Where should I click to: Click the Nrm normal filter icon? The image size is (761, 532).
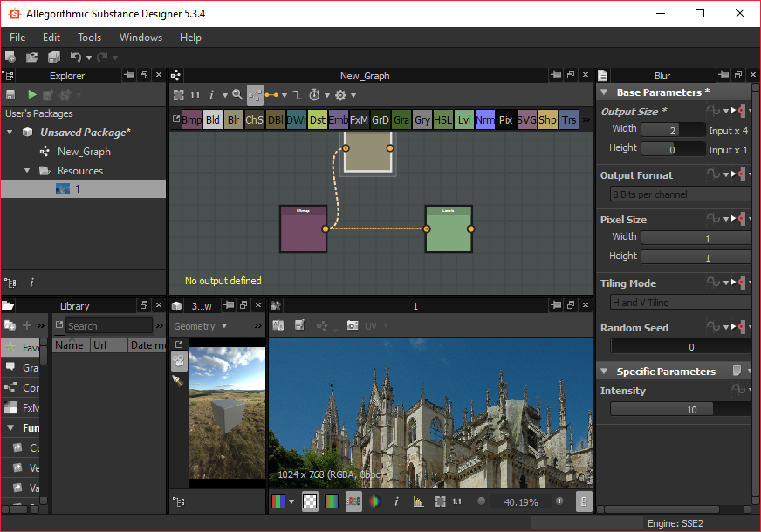[485, 119]
